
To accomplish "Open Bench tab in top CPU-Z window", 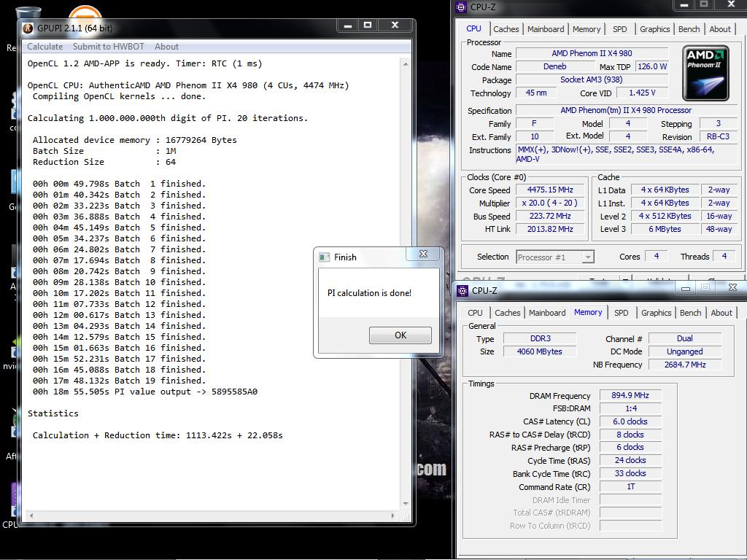I will (x=689, y=29).
